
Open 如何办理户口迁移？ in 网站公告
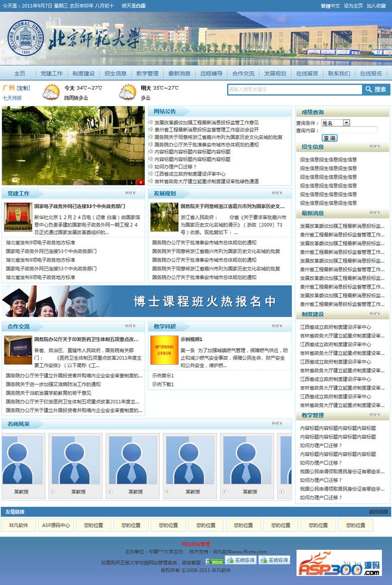[175, 166]
